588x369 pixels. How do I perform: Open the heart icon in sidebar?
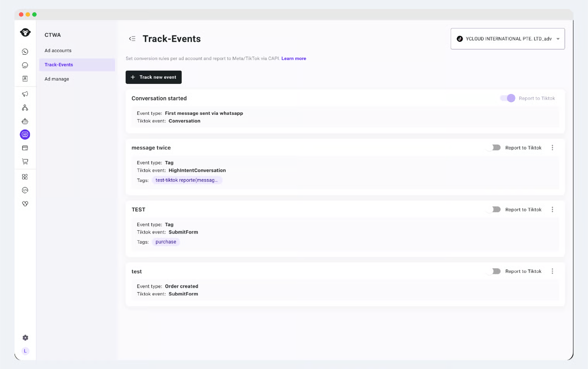[25, 204]
